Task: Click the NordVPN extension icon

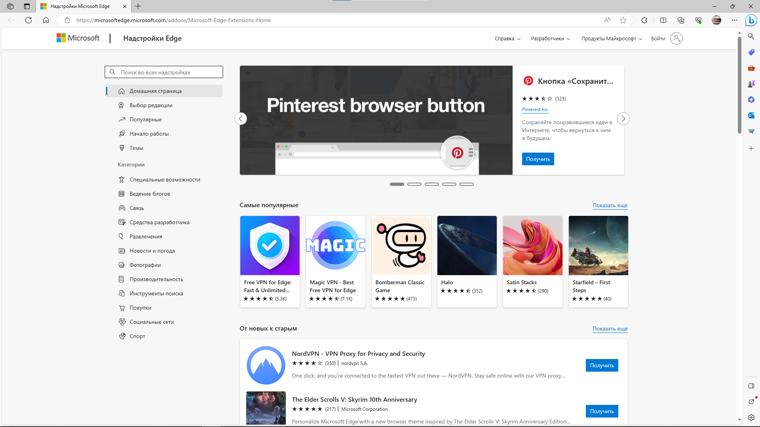Action: pos(266,365)
